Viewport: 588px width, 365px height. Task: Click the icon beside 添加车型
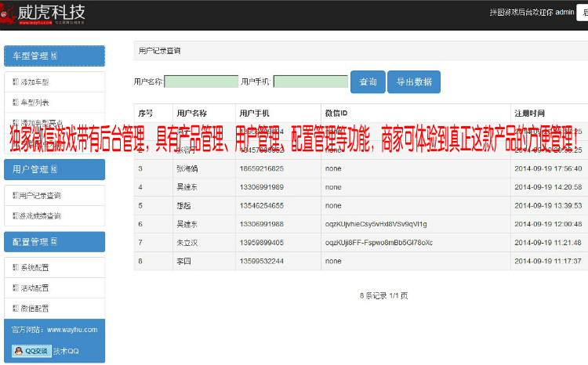click(x=16, y=82)
